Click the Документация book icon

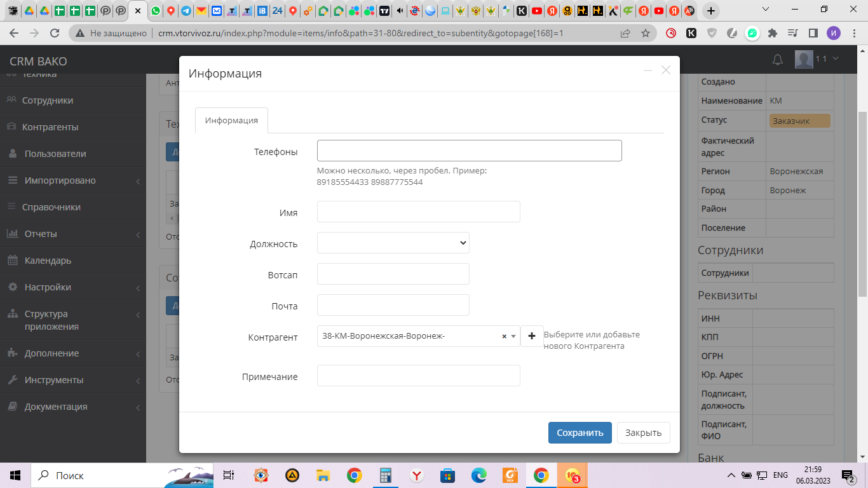pyautogui.click(x=12, y=407)
